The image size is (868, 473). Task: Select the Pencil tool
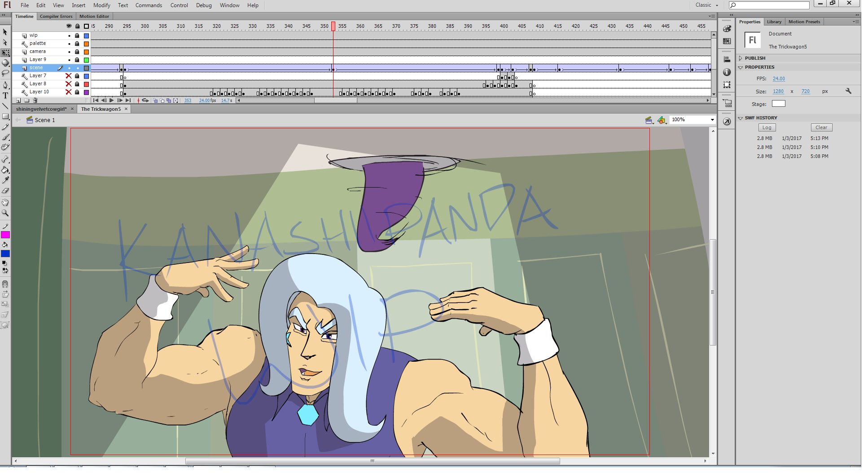tap(5, 127)
